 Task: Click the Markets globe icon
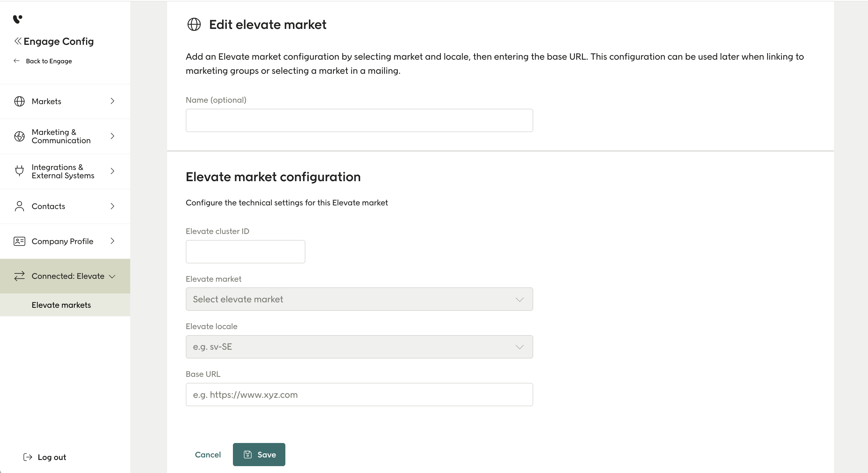(x=19, y=101)
